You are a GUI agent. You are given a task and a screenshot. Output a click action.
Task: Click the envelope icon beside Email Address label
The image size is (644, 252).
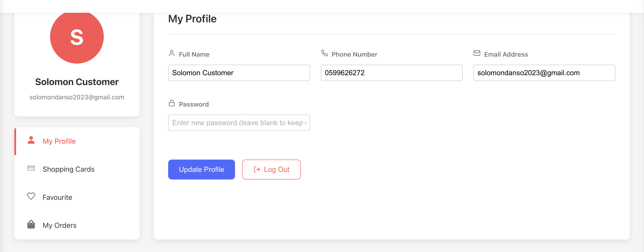(x=477, y=53)
